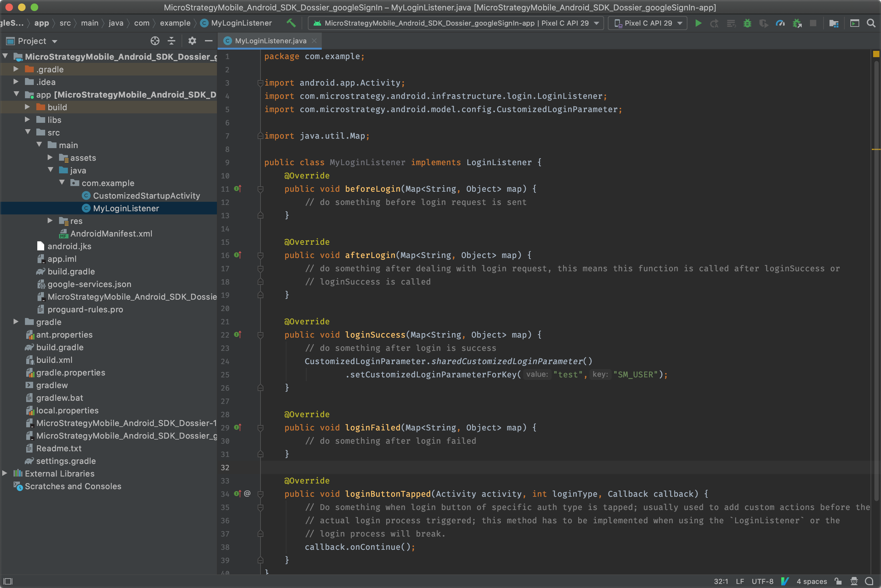Expand the External Libraries node
Screen dimensions: 881x588
(5, 473)
